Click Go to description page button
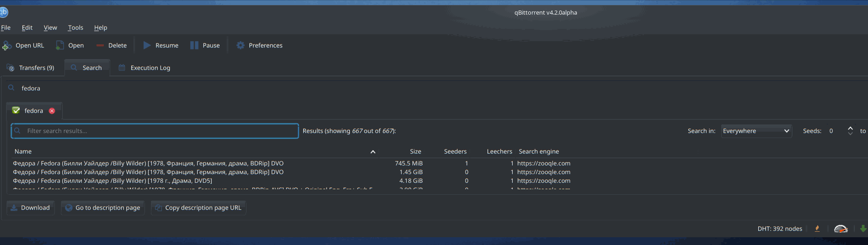Screen dimensions: 868x245 [103, 208]
